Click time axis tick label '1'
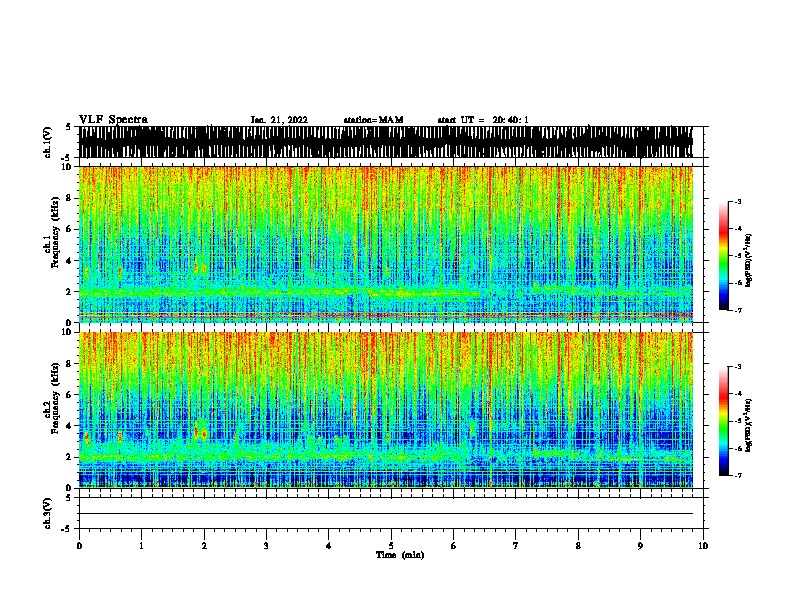792x612 pixels. coord(141,546)
